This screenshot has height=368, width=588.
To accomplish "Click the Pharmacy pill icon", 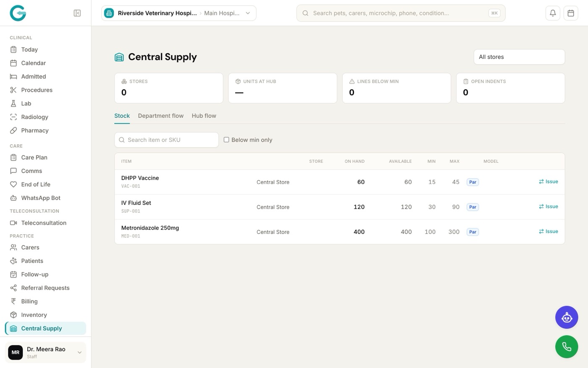I will [x=13, y=130].
